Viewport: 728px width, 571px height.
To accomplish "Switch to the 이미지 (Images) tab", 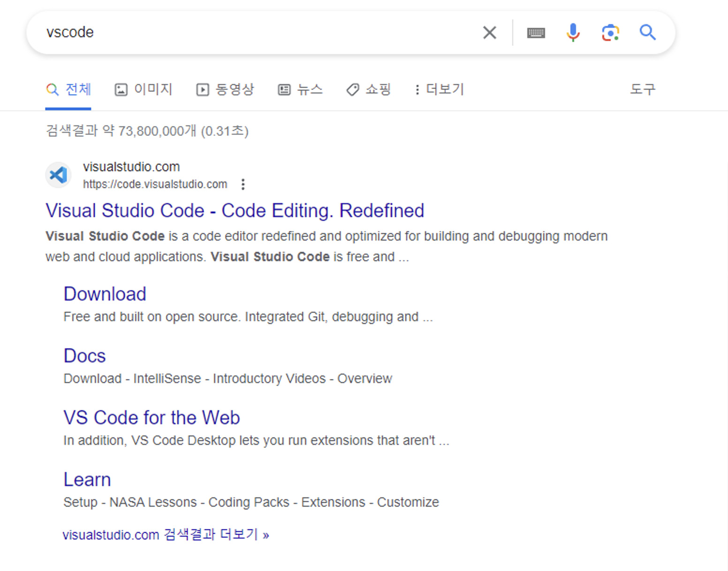I will point(144,89).
